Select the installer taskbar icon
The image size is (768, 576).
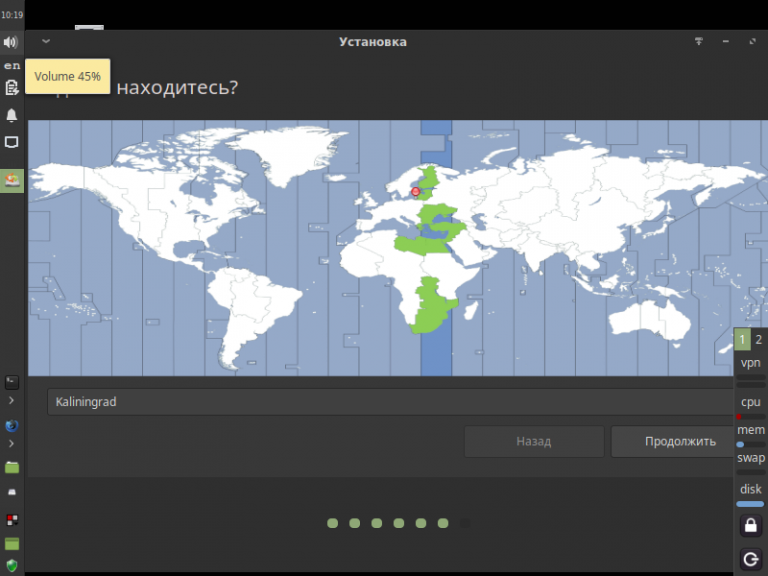[12, 181]
